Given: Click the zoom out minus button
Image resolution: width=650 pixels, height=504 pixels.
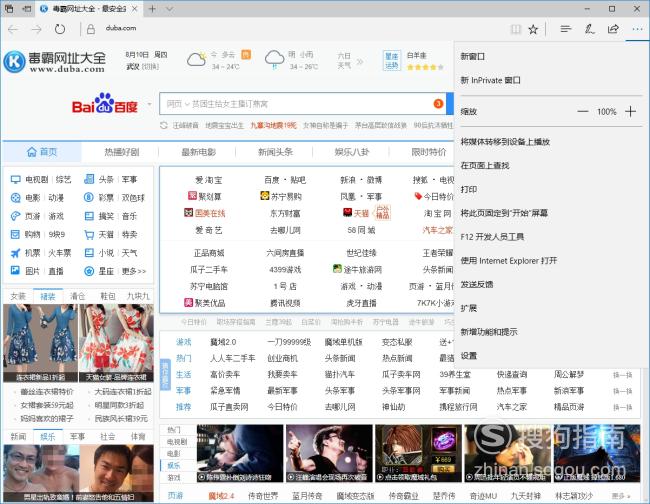Looking at the screenshot, I should tap(582, 111).
